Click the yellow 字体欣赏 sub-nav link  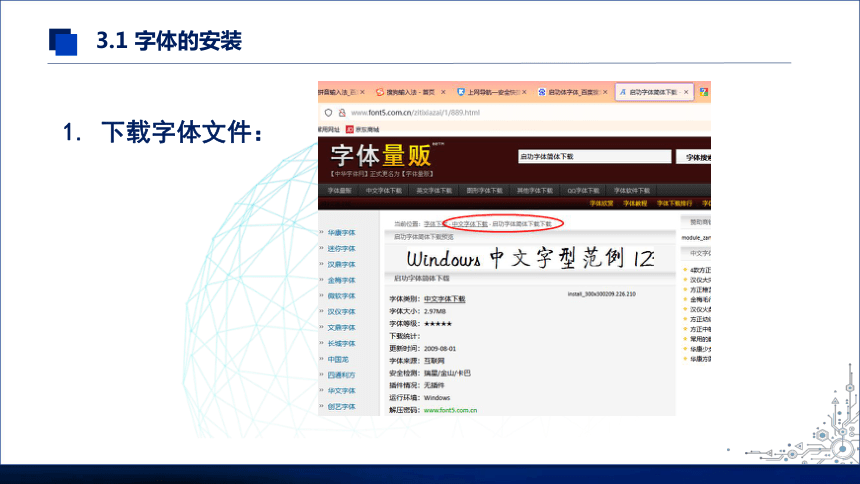tap(602, 204)
